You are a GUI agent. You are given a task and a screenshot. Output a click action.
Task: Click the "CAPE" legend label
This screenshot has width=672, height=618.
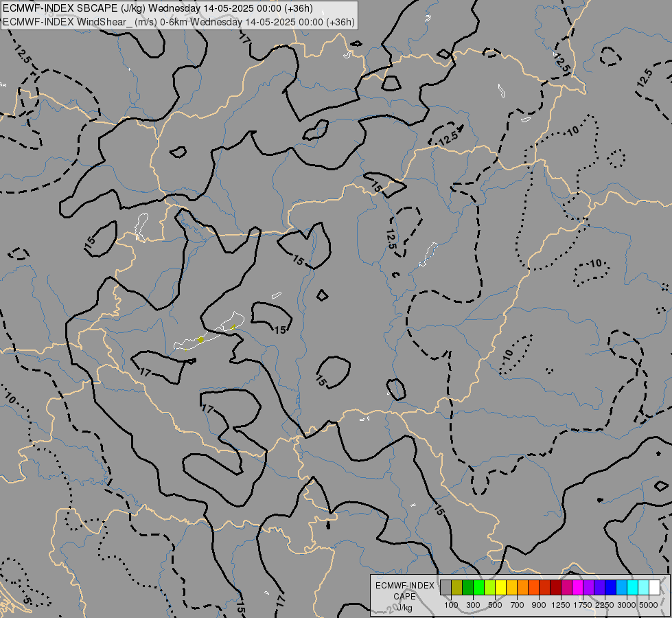tap(404, 597)
